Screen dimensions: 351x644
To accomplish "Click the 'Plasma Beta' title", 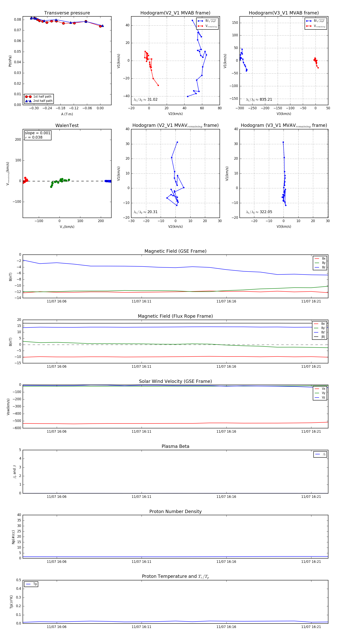I will (175, 446).
